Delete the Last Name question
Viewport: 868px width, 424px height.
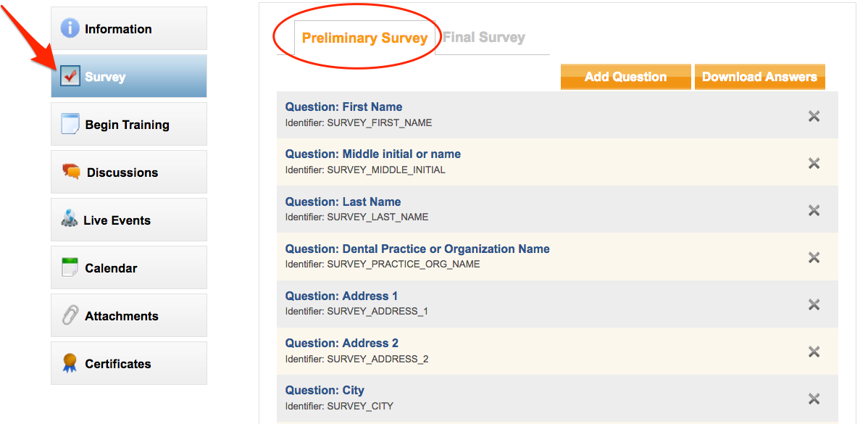814,210
